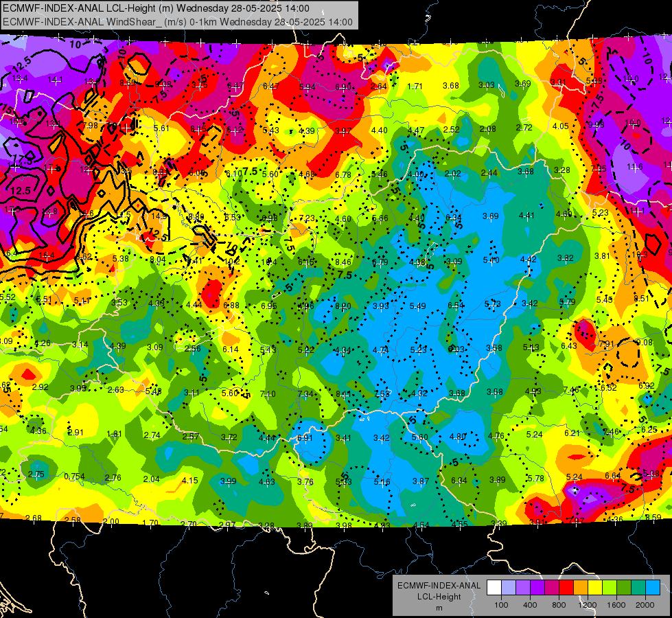This screenshot has width=672, height=618.
Task: Click the light purple legend swatch left of 400
Action: point(523,588)
